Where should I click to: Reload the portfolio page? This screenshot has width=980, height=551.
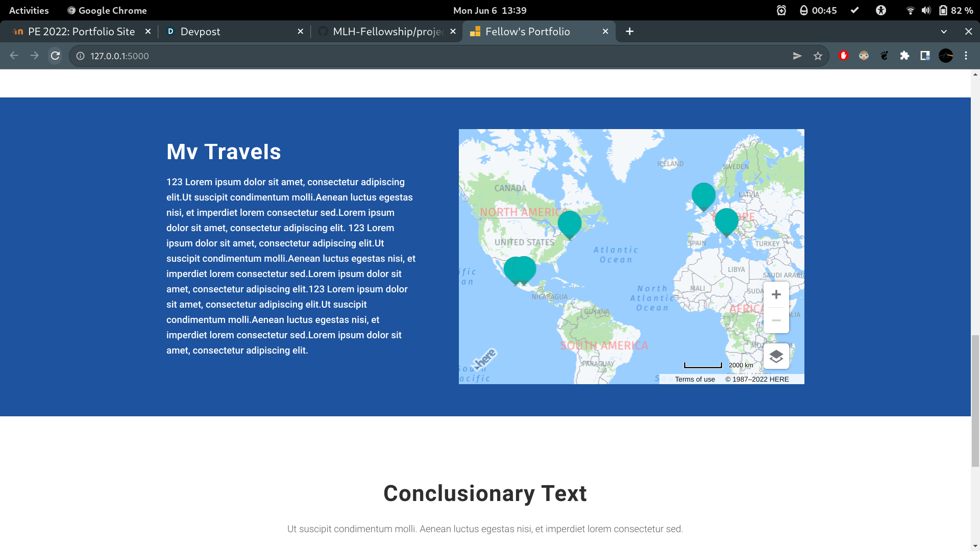(55, 56)
